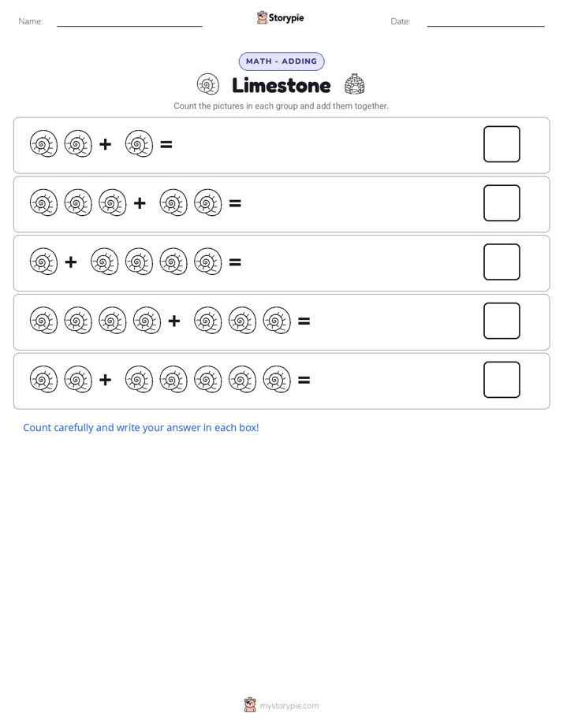
Task: Click the last shell in the fifth row
Action: point(277,379)
